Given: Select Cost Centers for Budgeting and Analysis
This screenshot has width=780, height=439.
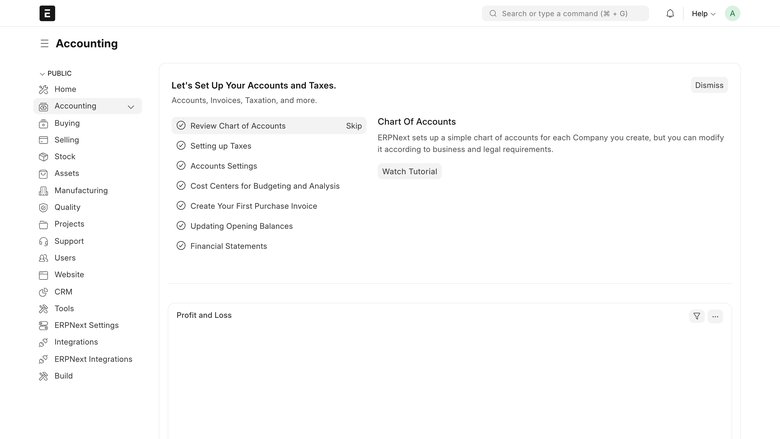Looking at the screenshot, I should (x=269, y=185).
